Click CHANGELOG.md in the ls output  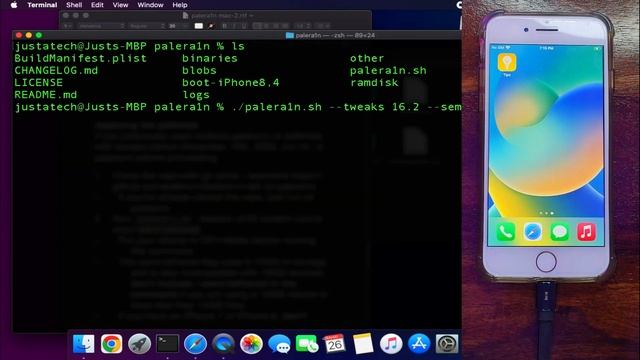[x=56, y=70]
